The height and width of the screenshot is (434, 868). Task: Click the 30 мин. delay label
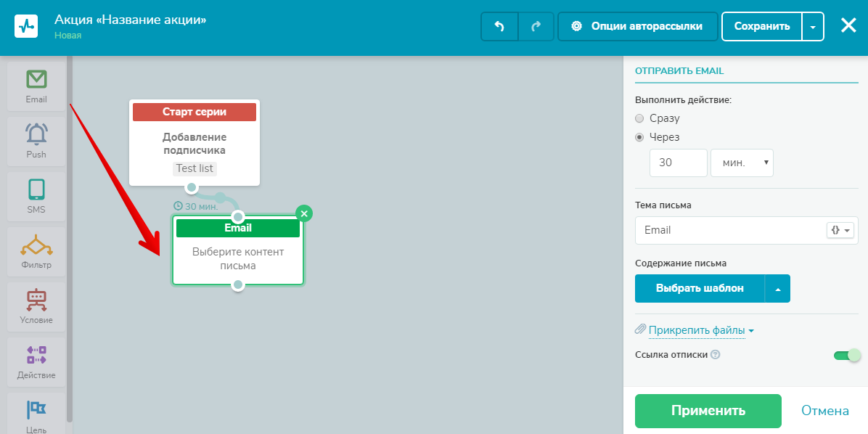point(195,206)
